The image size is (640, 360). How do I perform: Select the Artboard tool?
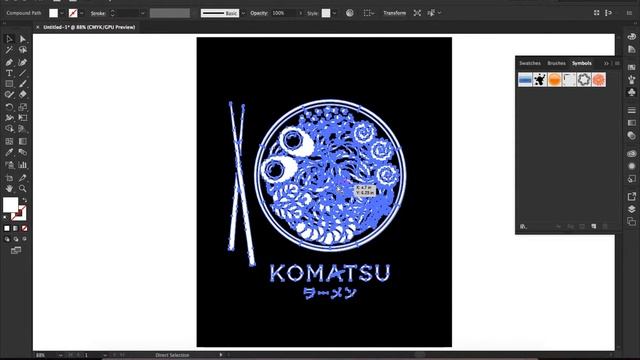pyautogui.click(x=9, y=178)
